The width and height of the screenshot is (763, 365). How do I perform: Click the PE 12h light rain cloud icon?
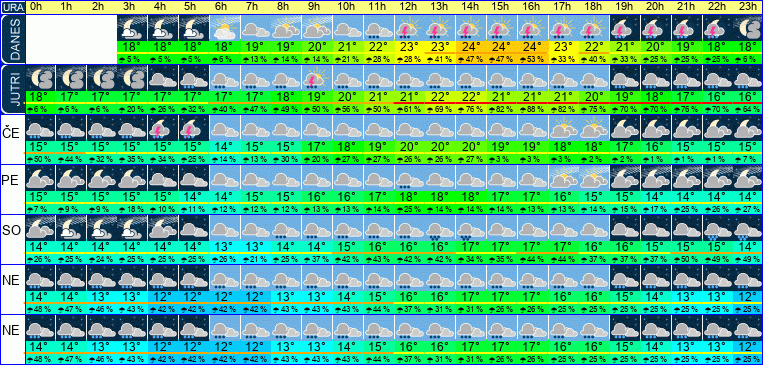pos(410,179)
